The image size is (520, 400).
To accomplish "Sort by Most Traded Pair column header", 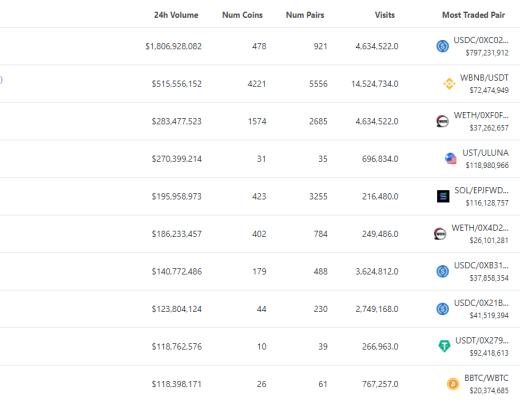I will tap(473, 15).
